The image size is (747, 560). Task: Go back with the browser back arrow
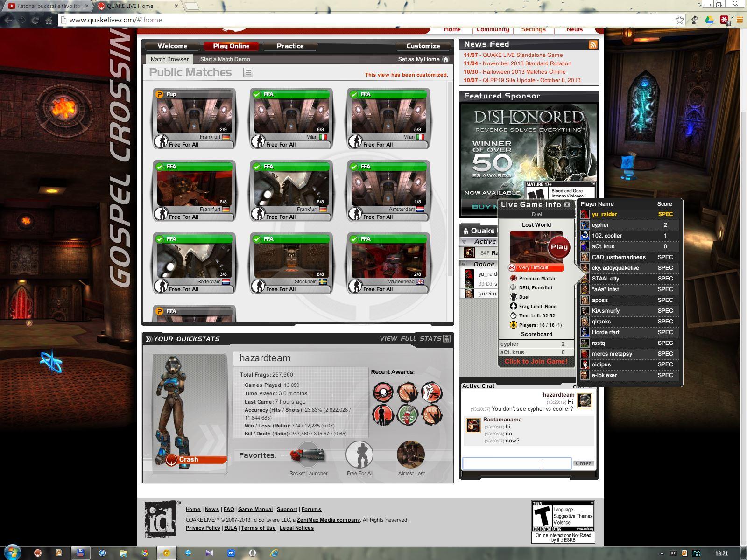pyautogui.click(x=8, y=20)
